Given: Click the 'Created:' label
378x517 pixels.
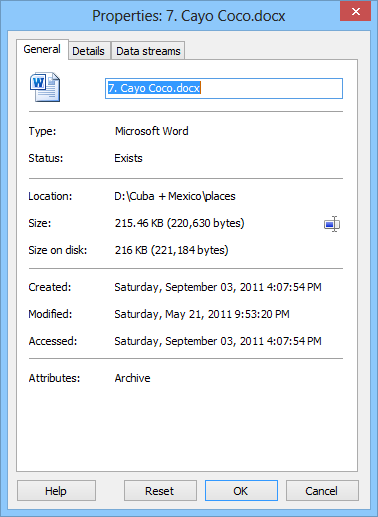Looking at the screenshot, I should coord(50,287).
